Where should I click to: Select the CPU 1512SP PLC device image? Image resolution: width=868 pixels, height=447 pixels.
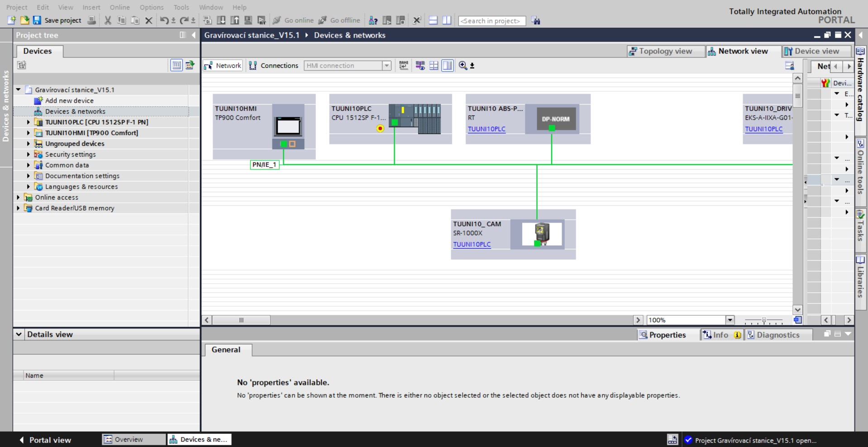pyautogui.click(x=415, y=119)
